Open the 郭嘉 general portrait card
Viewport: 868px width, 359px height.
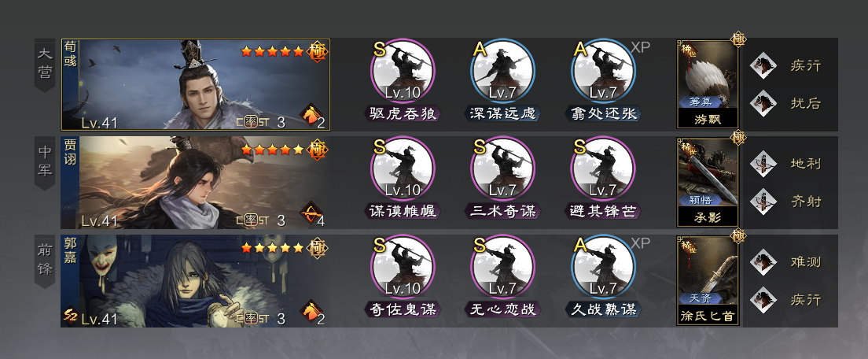click(x=196, y=281)
